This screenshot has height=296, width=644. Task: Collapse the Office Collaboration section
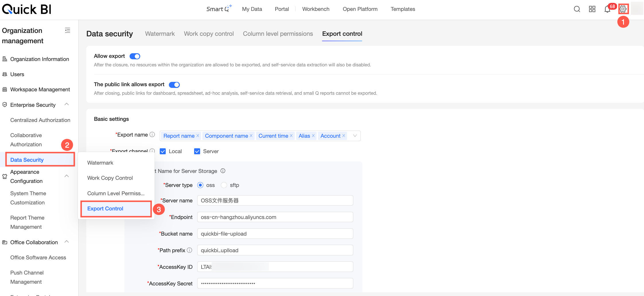point(67,242)
